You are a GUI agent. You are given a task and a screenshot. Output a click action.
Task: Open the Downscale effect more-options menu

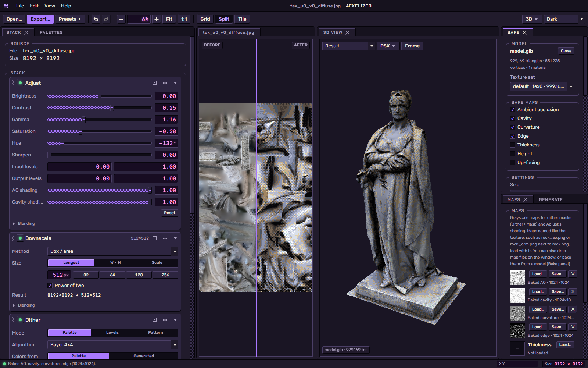coord(165,238)
